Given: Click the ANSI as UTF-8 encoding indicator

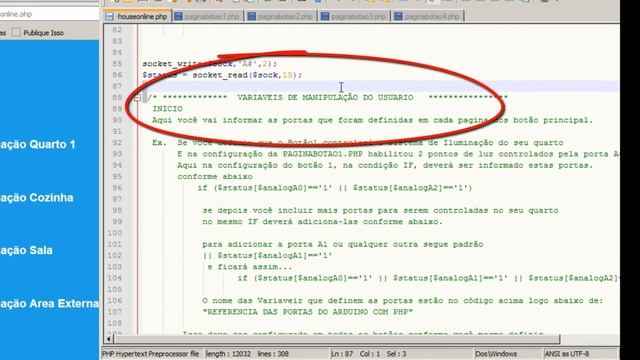Looking at the screenshot, I should tap(567, 354).
